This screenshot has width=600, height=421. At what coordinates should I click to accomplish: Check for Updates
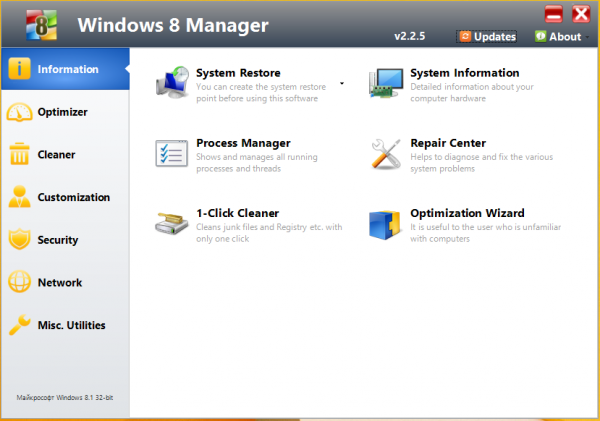pyautogui.click(x=487, y=37)
